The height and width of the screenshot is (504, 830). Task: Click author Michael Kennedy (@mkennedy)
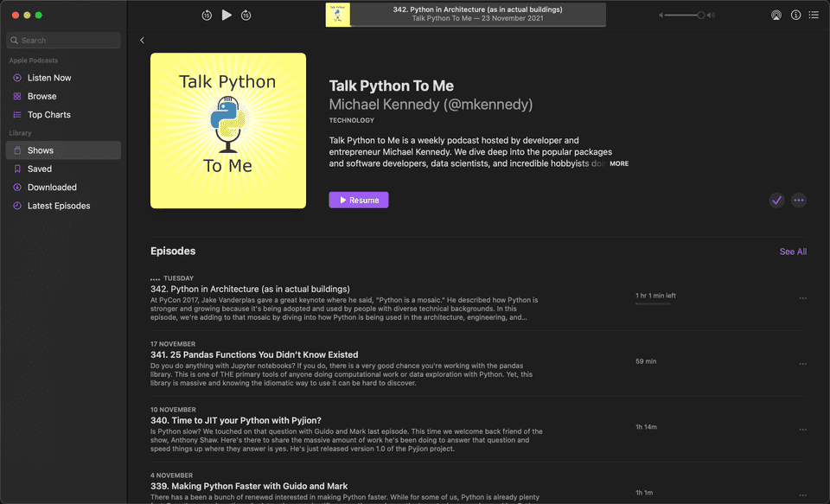tap(431, 105)
